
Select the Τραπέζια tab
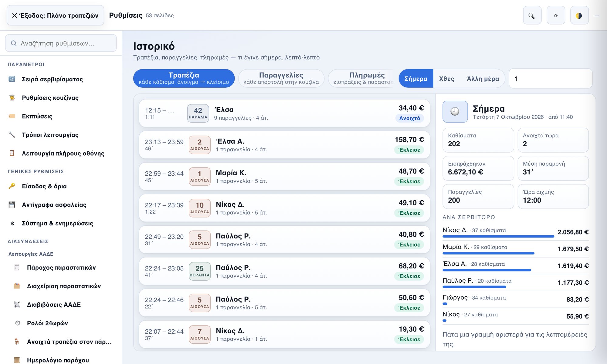point(184,78)
